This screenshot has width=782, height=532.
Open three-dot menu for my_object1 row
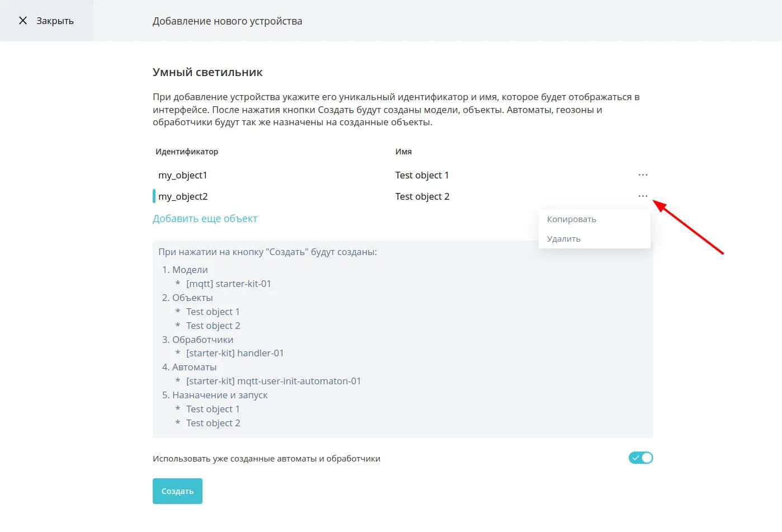click(643, 175)
